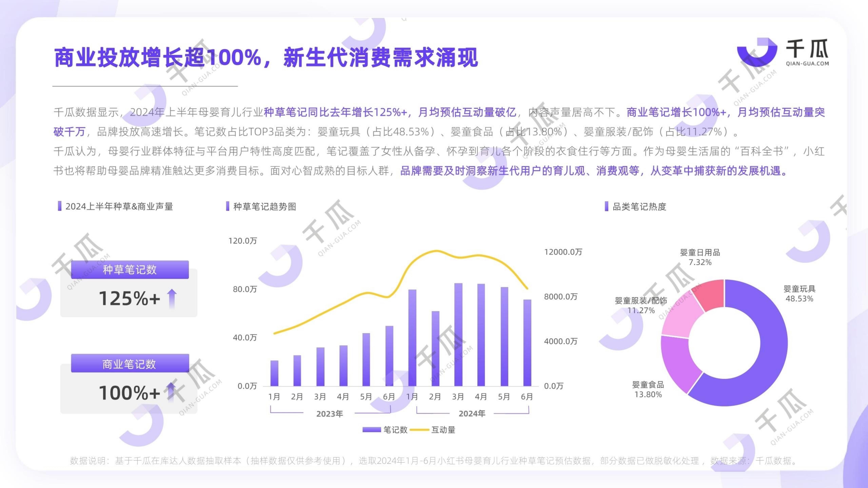Click the 4000.0万 right axis label

point(561,341)
